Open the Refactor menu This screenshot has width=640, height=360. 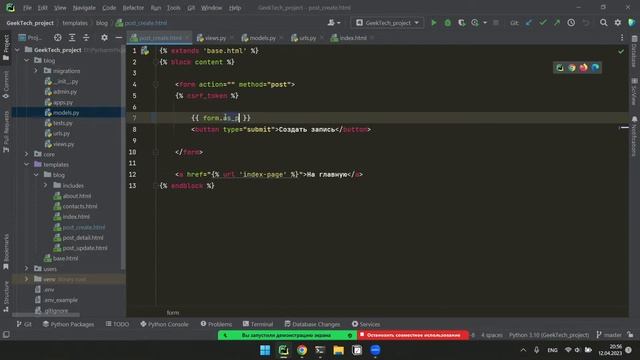(133, 8)
